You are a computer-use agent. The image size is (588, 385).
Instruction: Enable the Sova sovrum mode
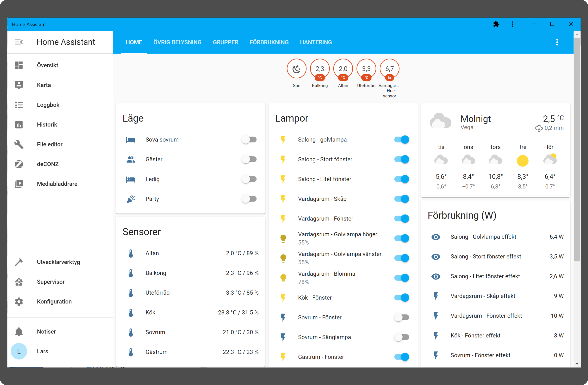click(249, 140)
